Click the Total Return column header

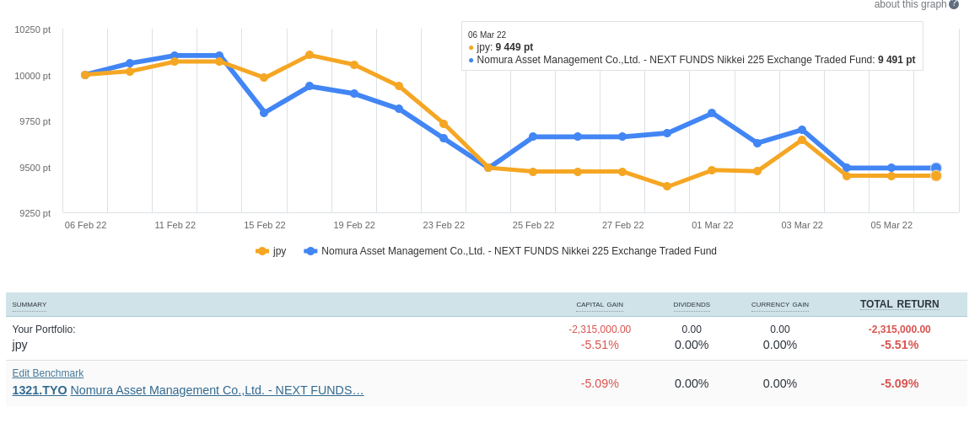click(899, 304)
